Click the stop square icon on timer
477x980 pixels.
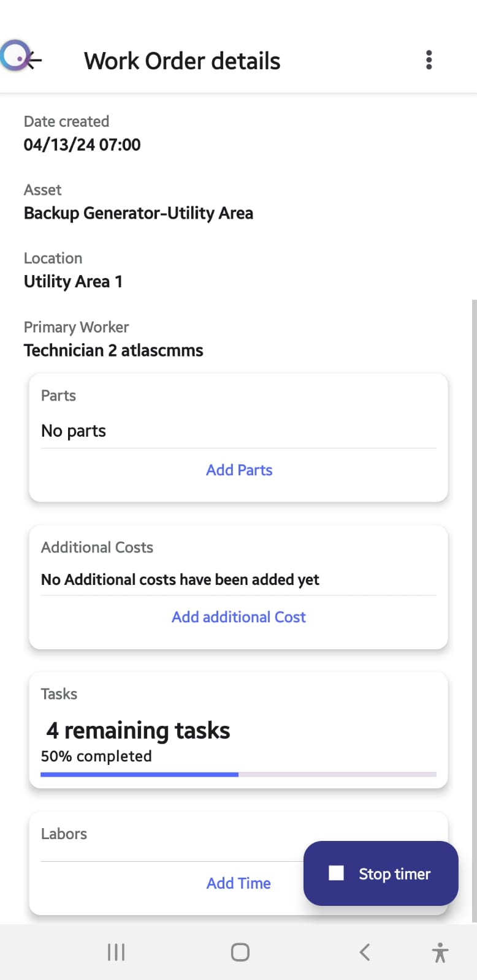click(x=336, y=873)
